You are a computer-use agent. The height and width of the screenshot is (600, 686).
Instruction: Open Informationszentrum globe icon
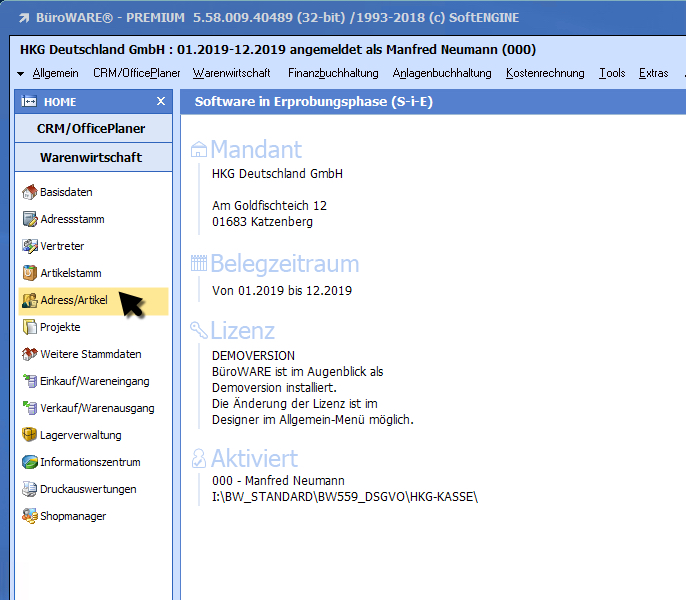coord(29,462)
